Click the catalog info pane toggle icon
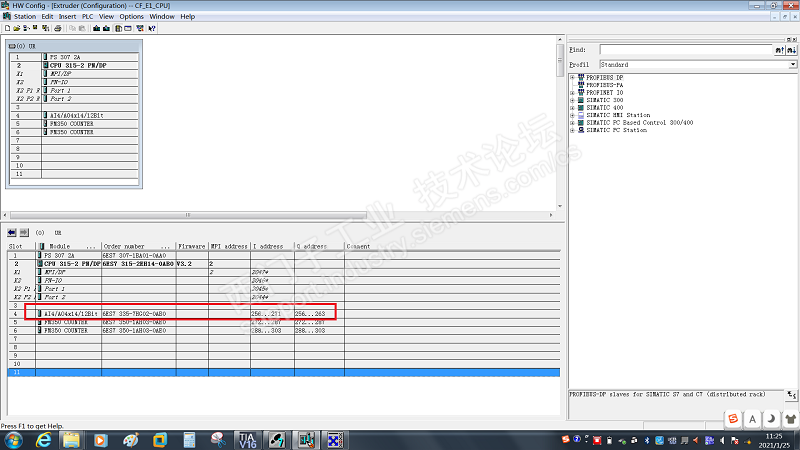This screenshot has height=450, width=800. point(791,394)
